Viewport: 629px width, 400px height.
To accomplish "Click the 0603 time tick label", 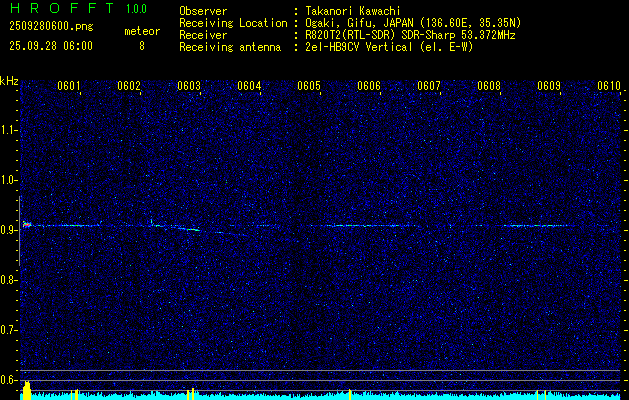I will (x=189, y=86).
